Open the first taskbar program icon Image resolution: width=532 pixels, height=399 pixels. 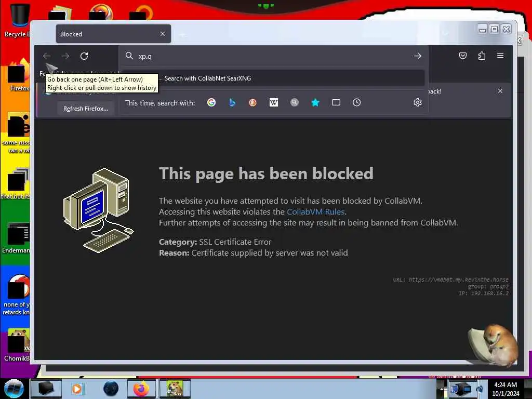point(46,389)
